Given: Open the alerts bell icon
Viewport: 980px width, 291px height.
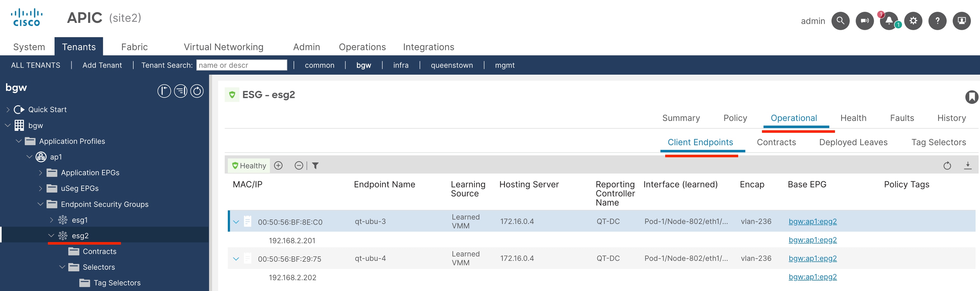Looking at the screenshot, I should click(x=889, y=21).
